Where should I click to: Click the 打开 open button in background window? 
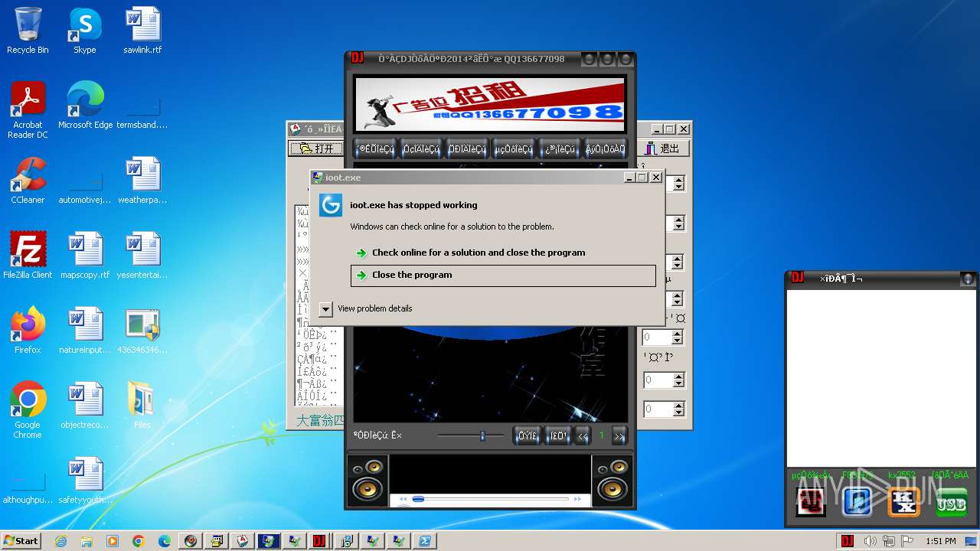click(316, 148)
